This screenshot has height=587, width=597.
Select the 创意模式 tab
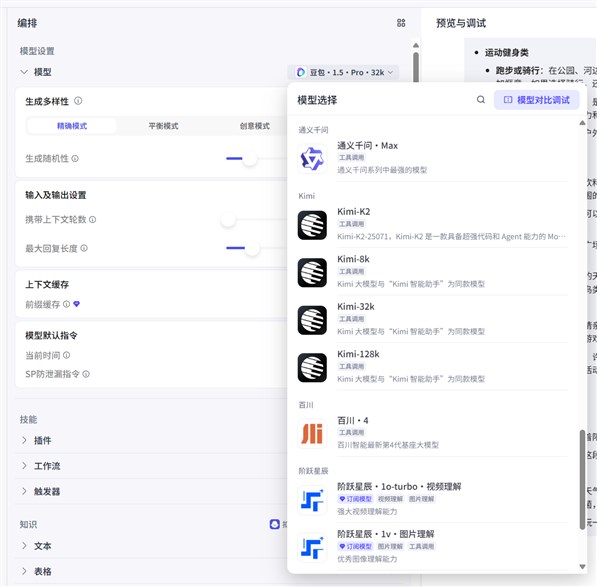click(x=255, y=126)
